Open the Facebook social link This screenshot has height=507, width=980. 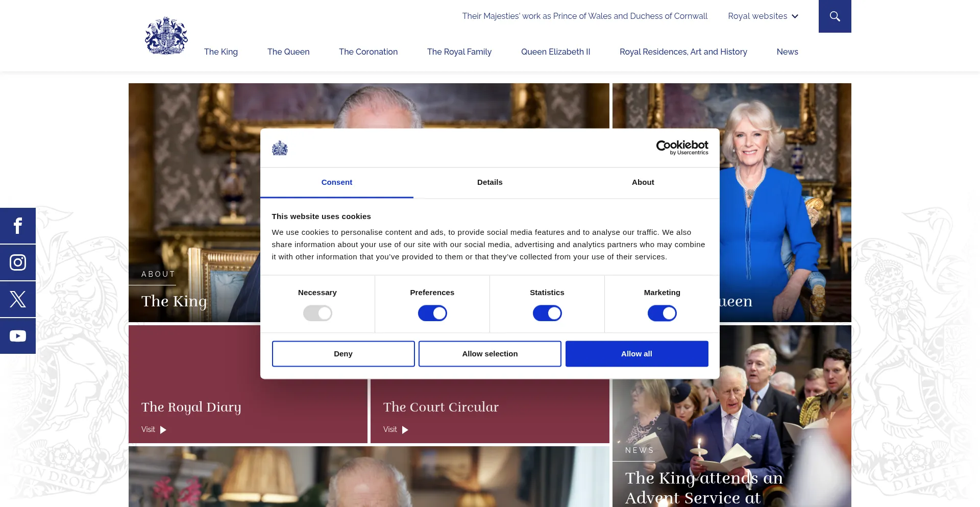pyautogui.click(x=18, y=226)
